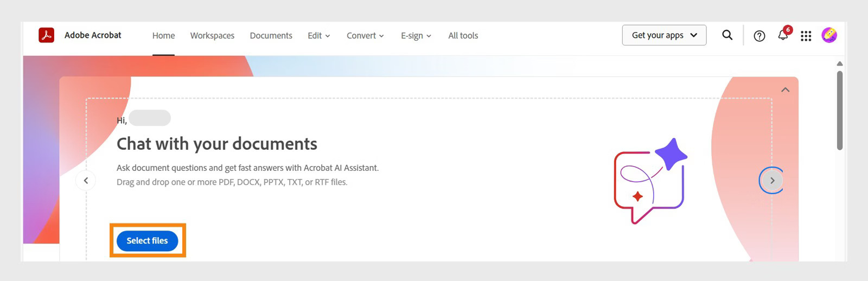Image resolution: width=868 pixels, height=281 pixels.
Task: Expand the E-sign dropdown menu
Action: pos(416,36)
